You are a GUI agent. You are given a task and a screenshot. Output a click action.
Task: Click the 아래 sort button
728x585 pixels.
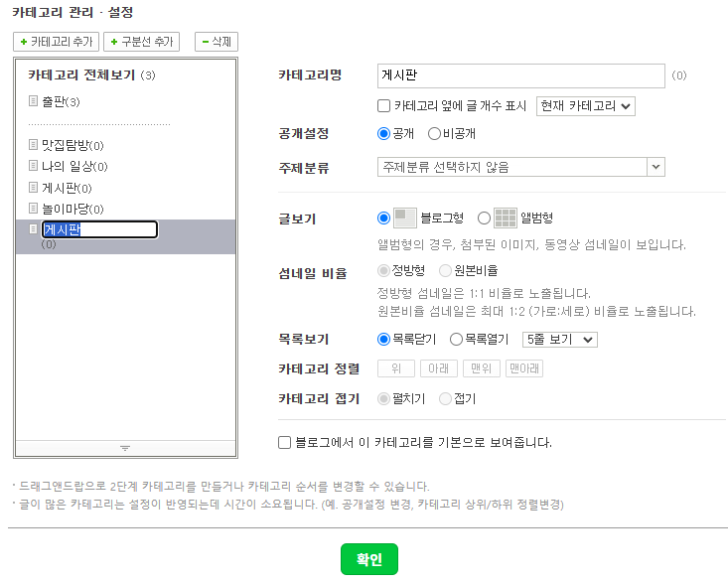click(439, 368)
